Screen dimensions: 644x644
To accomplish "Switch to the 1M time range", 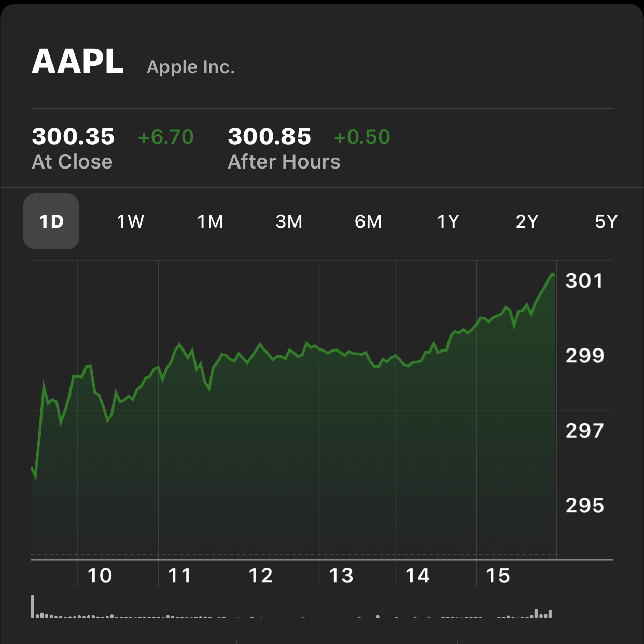I will pos(210,221).
